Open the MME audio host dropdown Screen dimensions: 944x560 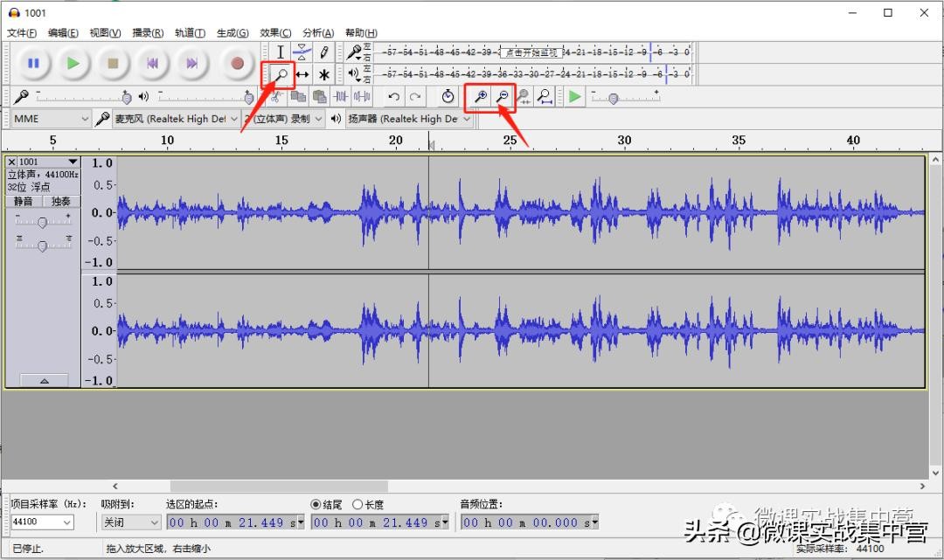point(52,119)
